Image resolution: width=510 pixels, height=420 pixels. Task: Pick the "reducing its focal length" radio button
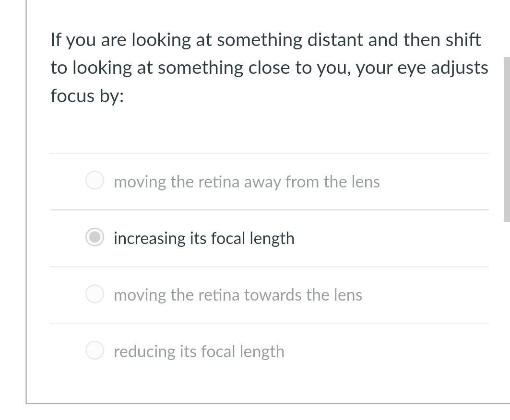95,350
